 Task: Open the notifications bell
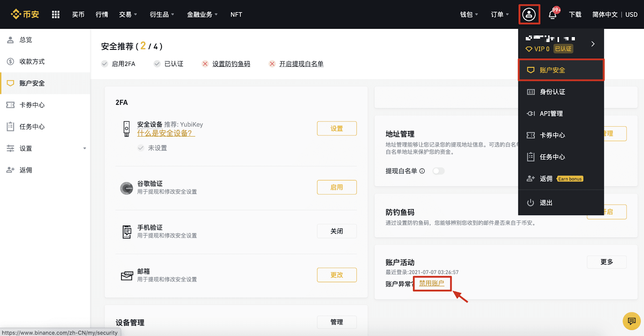tap(553, 14)
